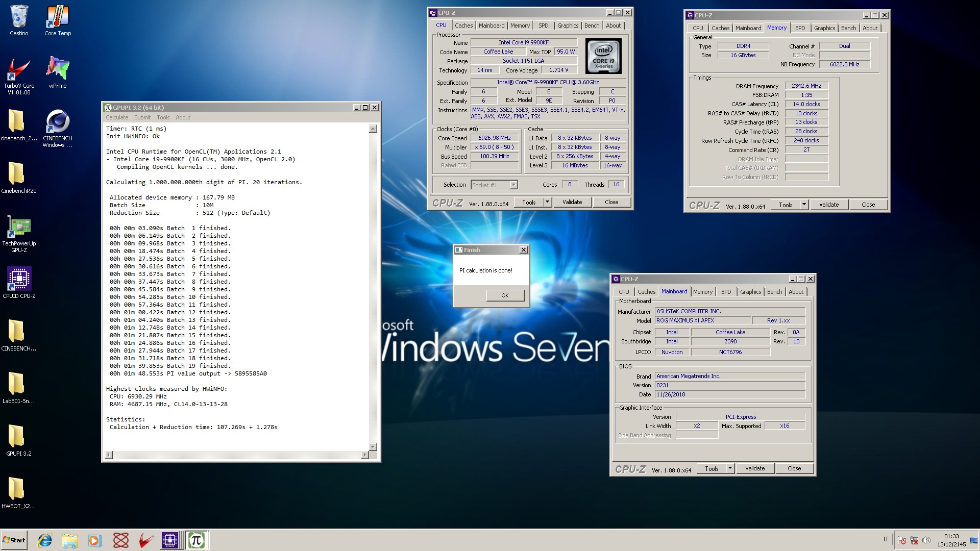This screenshot has height=551, width=980.
Task: Open Socket #1 selection dropdown
Action: (x=494, y=185)
